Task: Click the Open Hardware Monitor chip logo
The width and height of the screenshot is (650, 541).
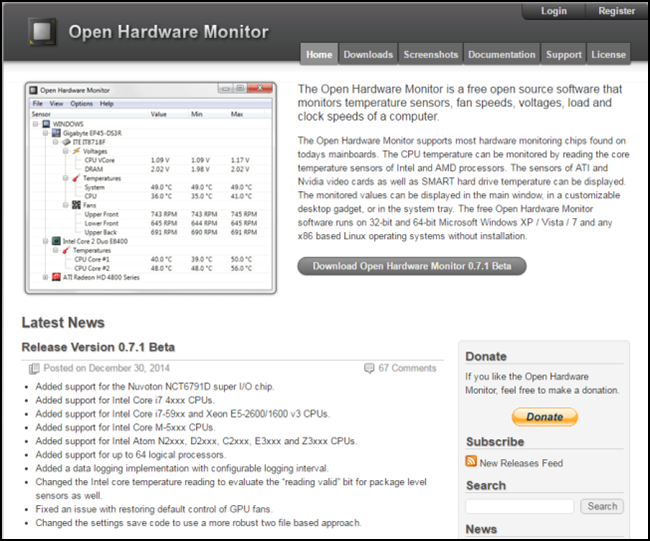Action: coord(42,32)
